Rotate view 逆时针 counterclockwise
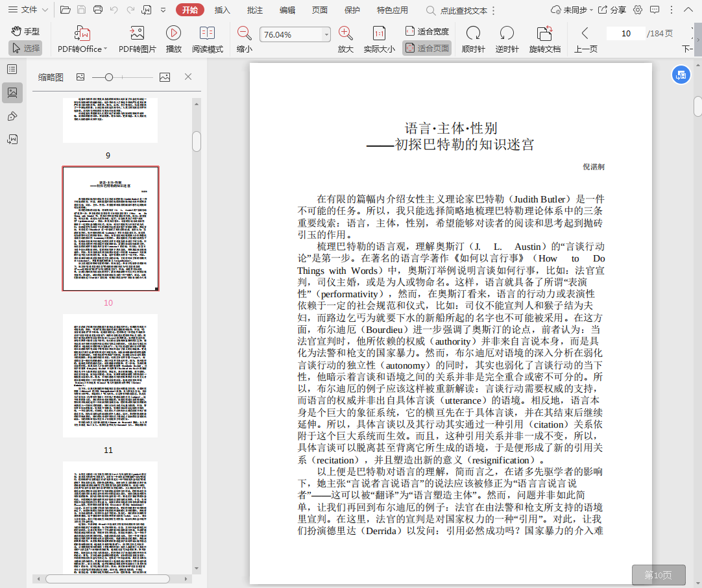Screen dimensions: 702x588 point(507,40)
